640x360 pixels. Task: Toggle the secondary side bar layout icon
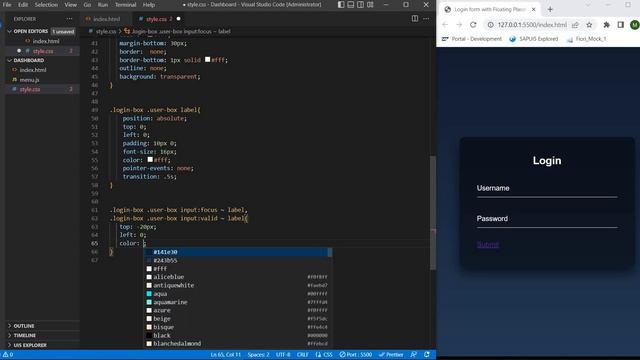pos(360,5)
